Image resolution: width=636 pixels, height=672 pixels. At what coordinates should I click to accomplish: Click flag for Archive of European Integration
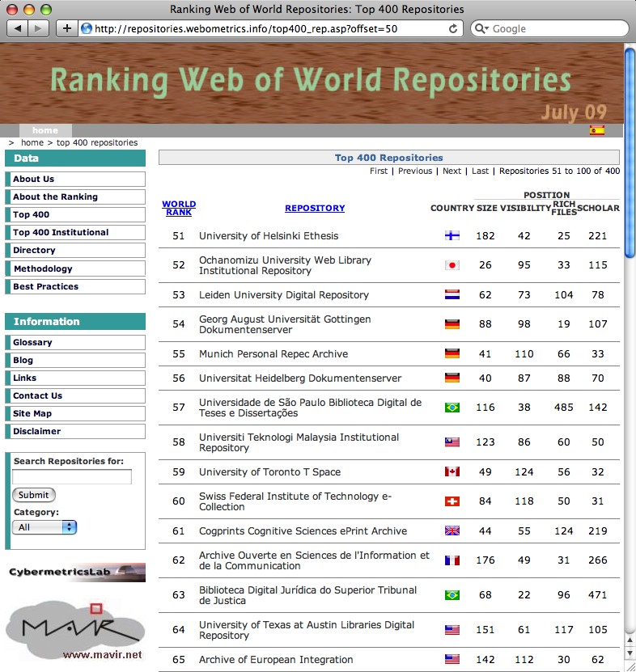pos(452,659)
